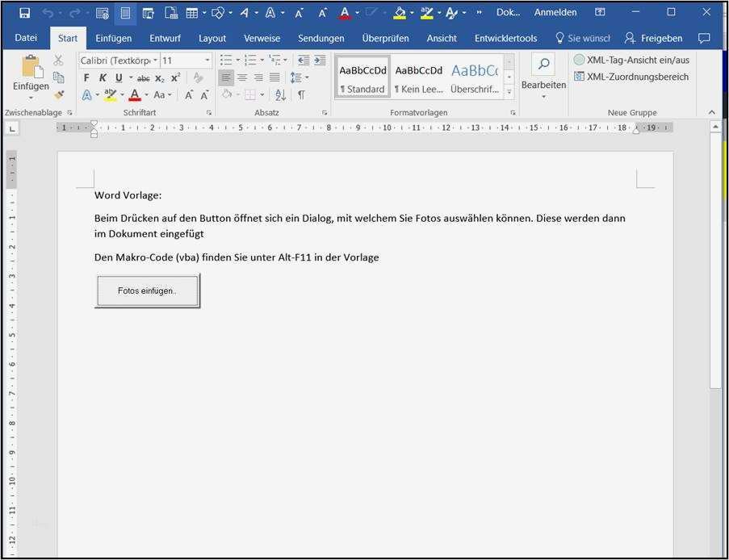Toggle italic with the K button
This screenshot has height=560, width=729.
(x=103, y=78)
